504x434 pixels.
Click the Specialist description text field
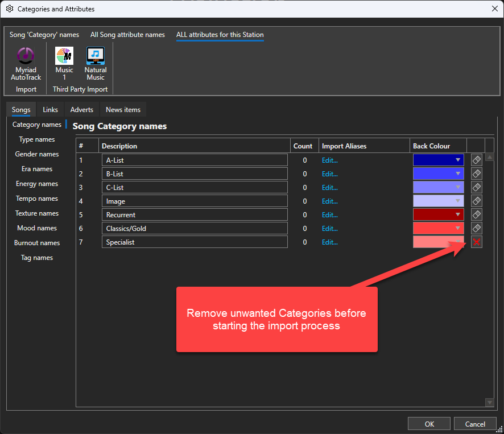[195, 242]
